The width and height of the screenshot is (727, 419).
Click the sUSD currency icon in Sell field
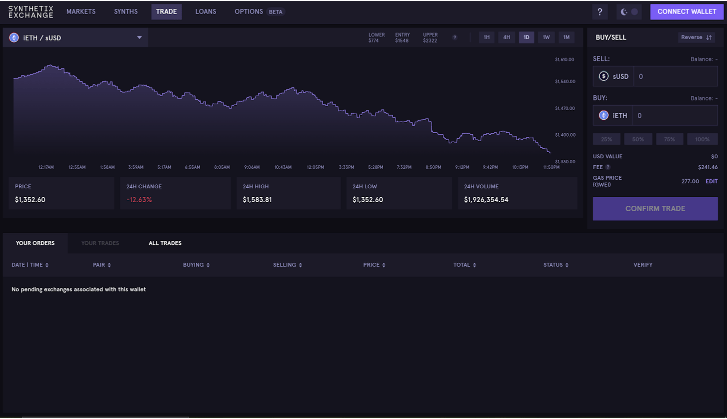603,76
